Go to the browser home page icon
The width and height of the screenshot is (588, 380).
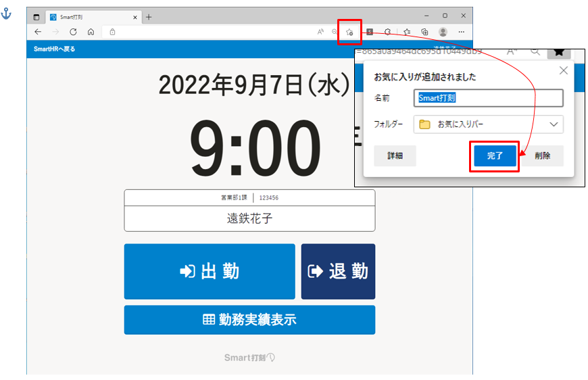91,32
